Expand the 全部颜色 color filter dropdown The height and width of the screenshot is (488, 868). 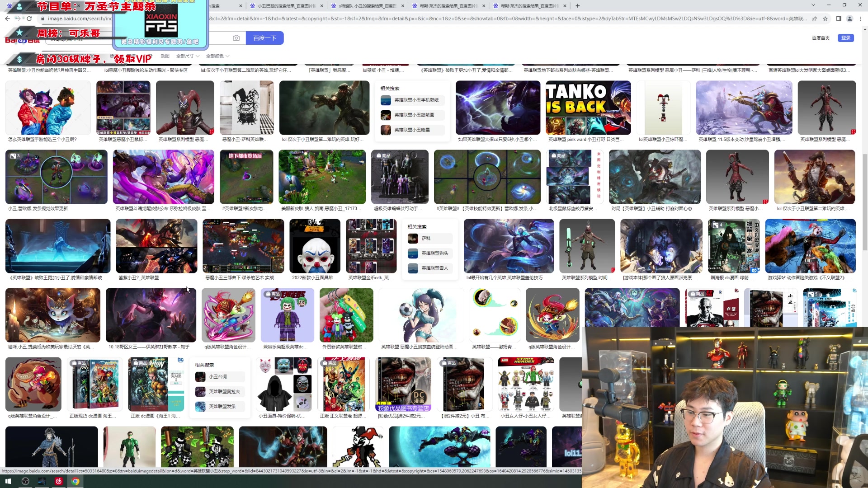[217, 56]
